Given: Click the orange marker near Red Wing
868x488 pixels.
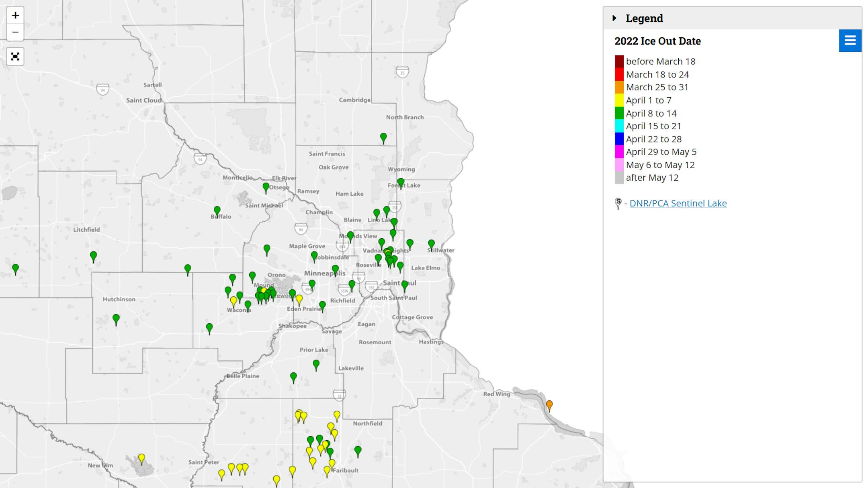Looking at the screenshot, I should [549, 404].
